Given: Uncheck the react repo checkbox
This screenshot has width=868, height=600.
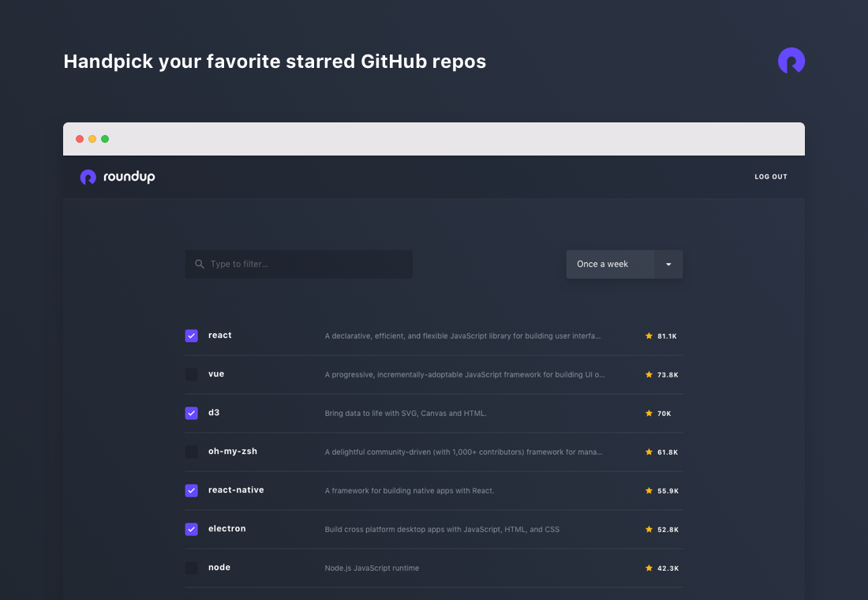Looking at the screenshot, I should pos(192,336).
